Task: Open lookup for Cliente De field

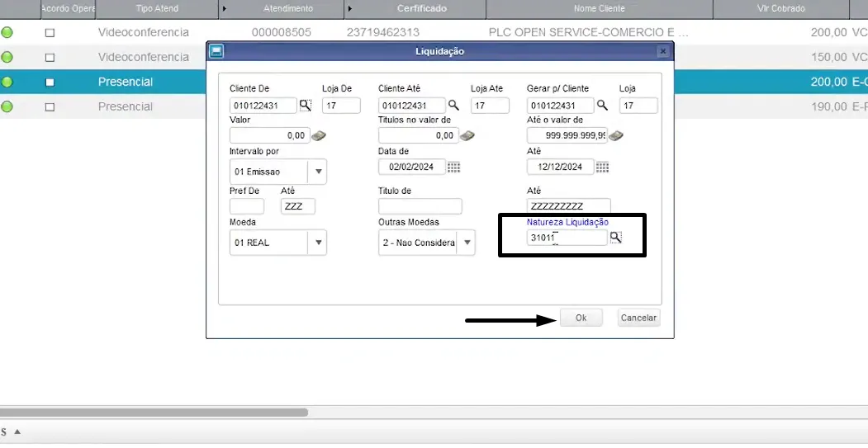Action: point(306,105)
